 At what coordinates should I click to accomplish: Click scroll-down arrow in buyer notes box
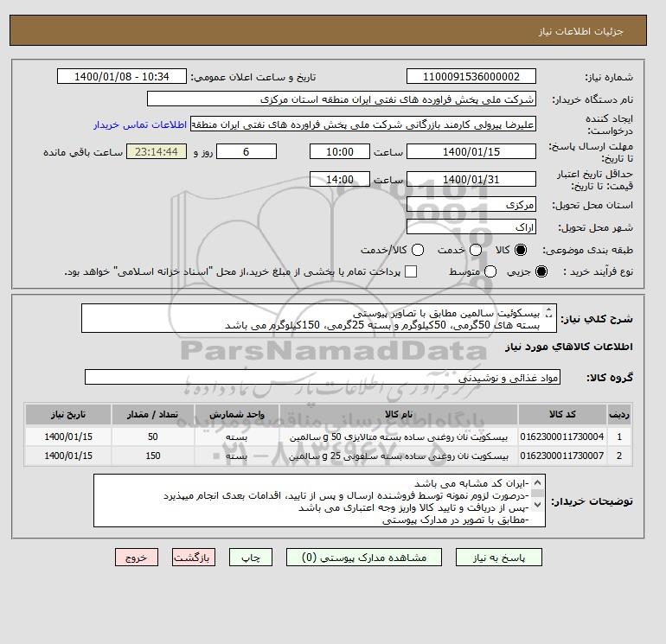pos(537,504)
